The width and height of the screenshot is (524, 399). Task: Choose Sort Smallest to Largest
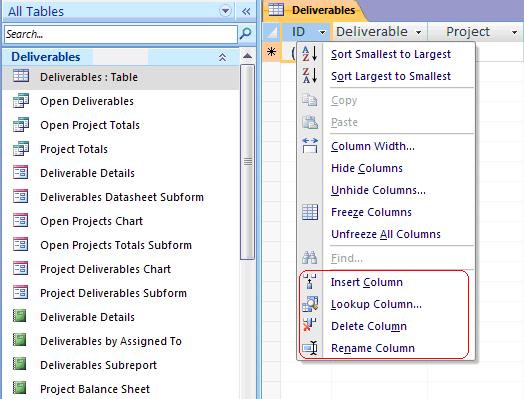coord(391,54)
